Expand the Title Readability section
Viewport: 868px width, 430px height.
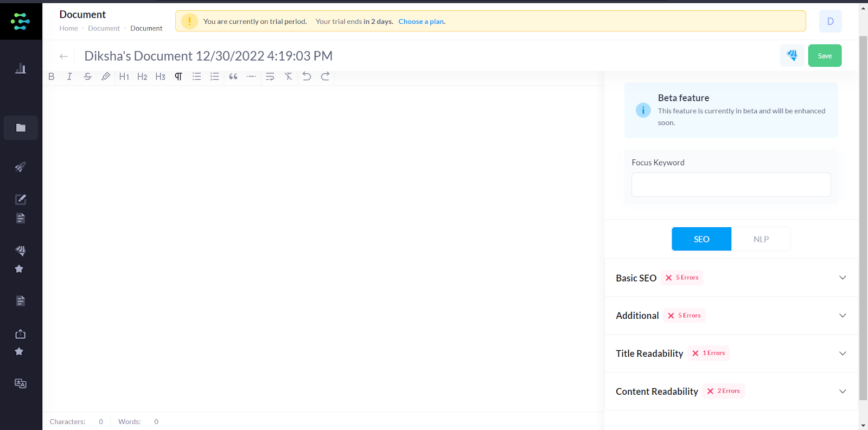point(731,354)
